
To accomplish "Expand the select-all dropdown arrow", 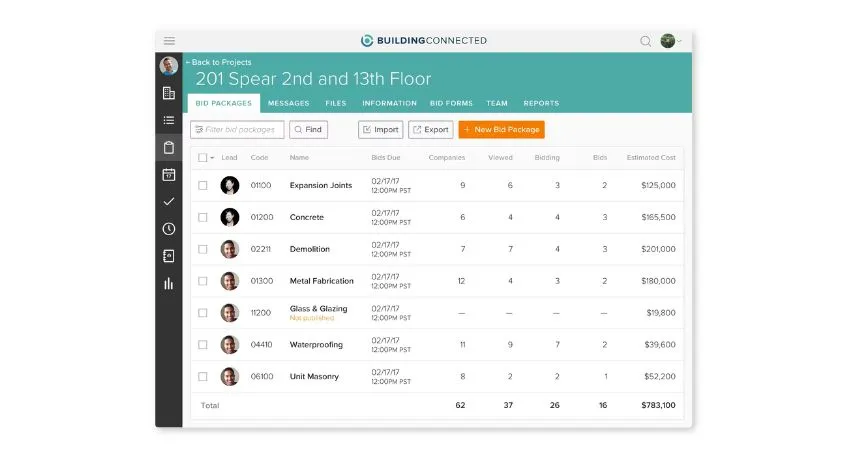I will click(x=212, y=158).
